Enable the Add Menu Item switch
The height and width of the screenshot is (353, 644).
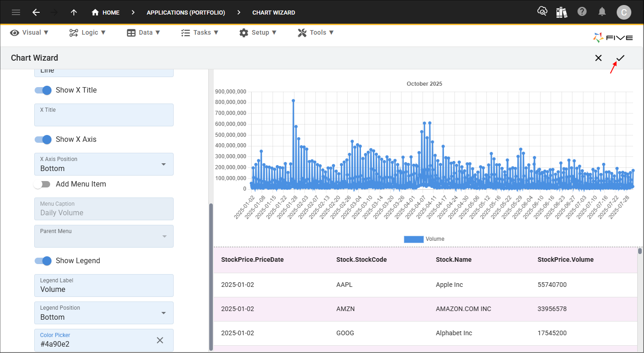(42, 184)
